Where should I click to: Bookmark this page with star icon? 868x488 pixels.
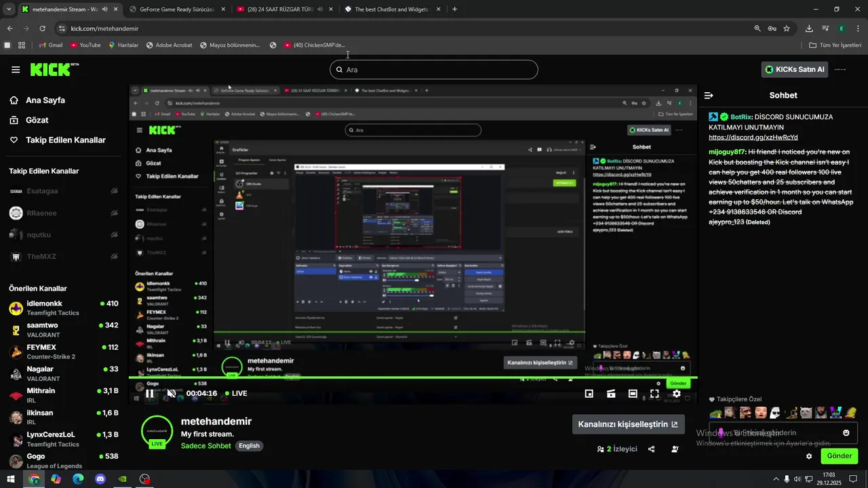point(787,28)
